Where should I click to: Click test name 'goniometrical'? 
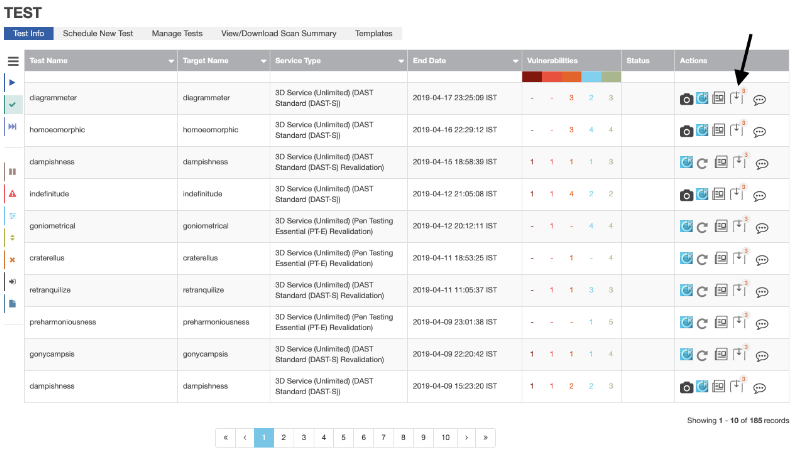pos(52,226)
